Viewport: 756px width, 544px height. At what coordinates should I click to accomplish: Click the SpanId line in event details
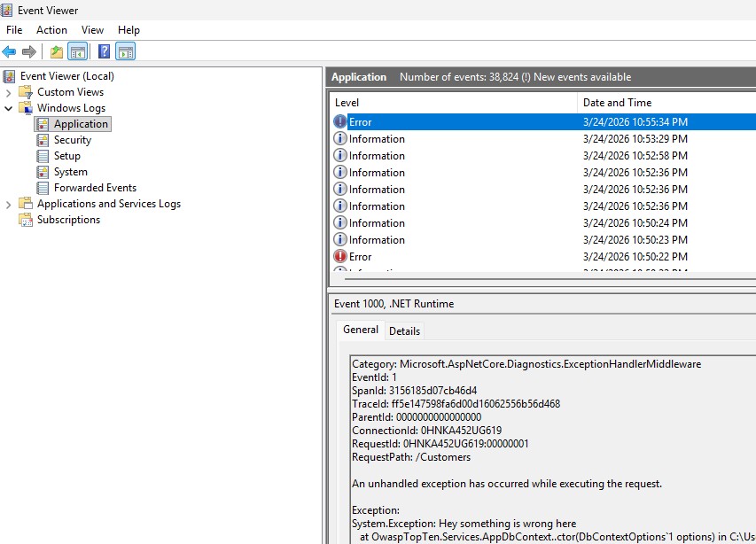pyautogui.click(x=414, y=391)
